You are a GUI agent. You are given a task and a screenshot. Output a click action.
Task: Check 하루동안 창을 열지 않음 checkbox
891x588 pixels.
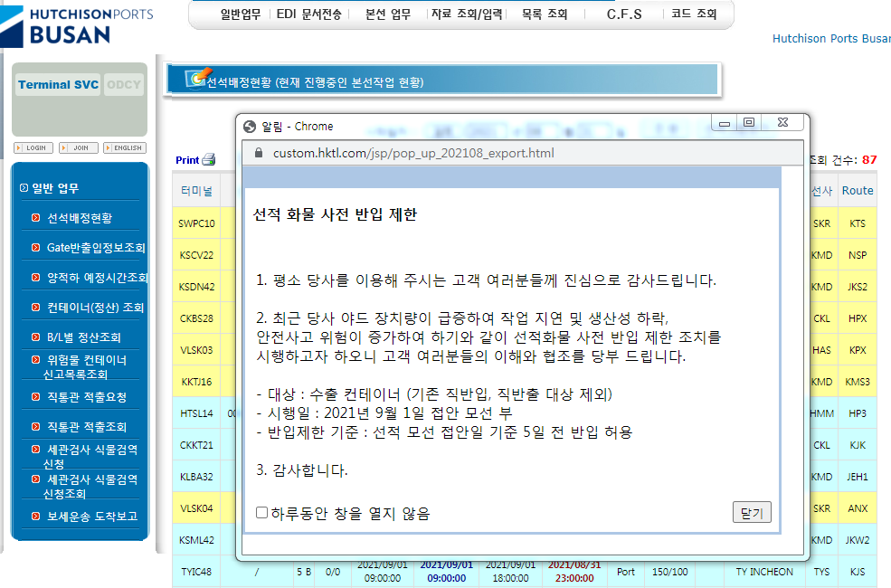[261, 512]
